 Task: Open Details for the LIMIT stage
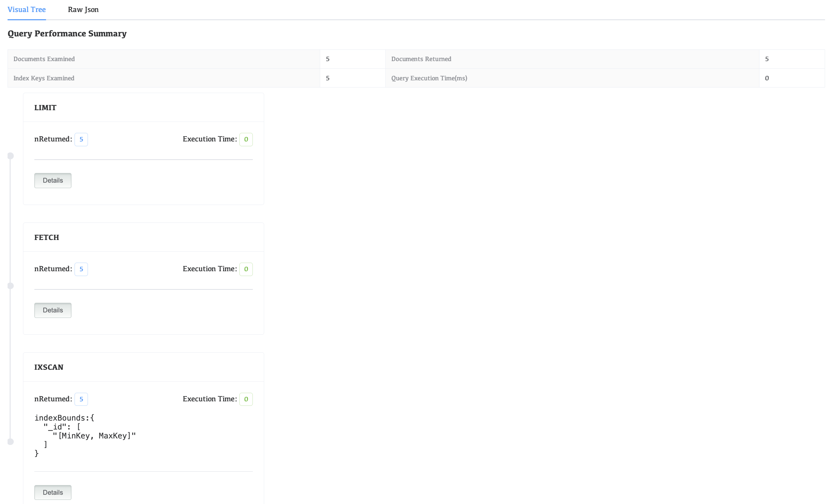[53, 181]
